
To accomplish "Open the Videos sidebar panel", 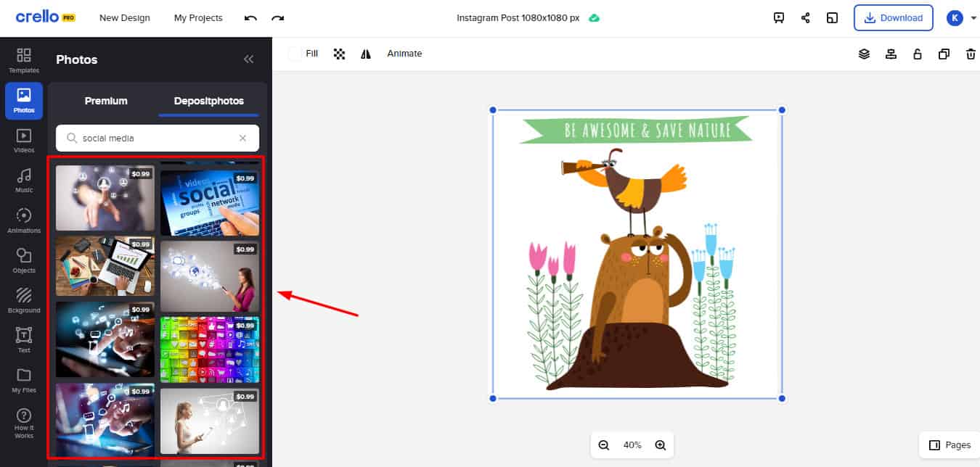I will pos(24,141).
